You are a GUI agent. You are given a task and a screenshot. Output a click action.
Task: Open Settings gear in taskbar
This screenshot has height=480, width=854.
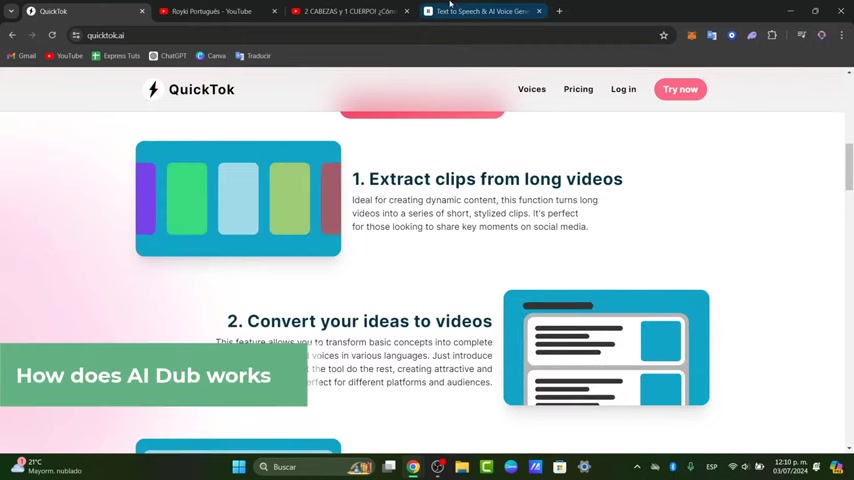tap(584, 467)
